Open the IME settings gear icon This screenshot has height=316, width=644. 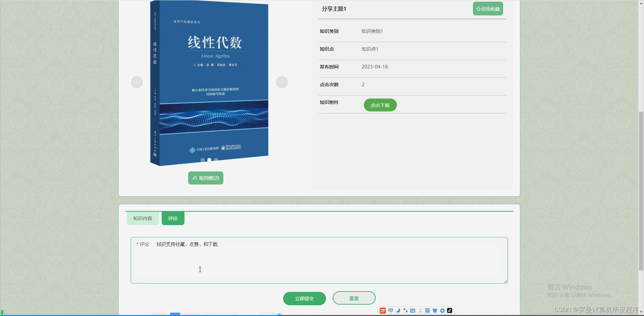point(442,311)
